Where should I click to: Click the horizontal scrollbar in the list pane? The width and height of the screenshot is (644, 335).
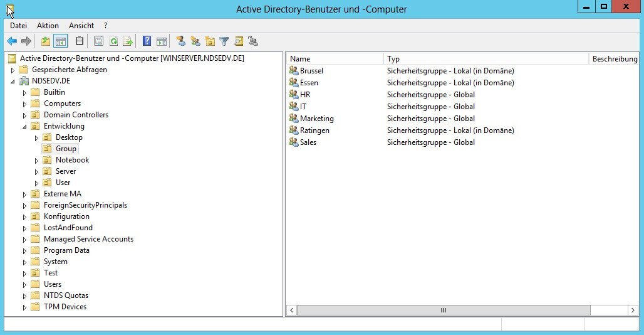(444, 310)
